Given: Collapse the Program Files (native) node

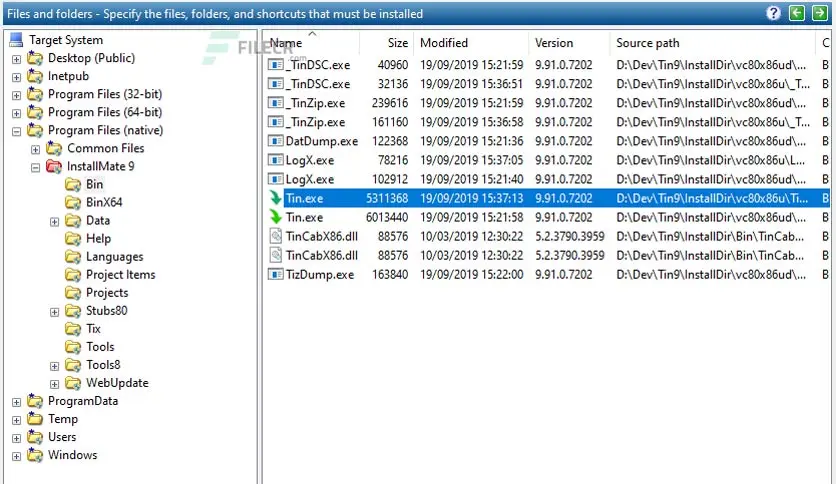Looking at the screenshot, I should pos(16,131).
